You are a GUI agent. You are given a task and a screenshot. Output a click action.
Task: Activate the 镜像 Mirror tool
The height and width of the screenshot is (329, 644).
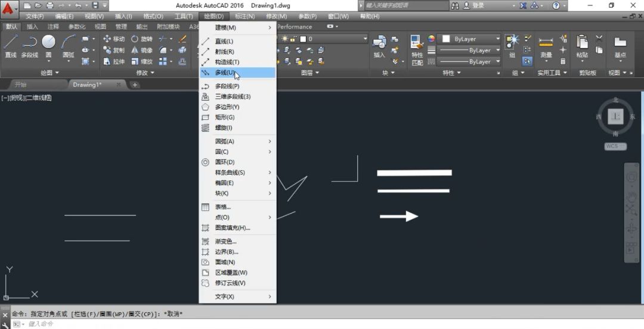(142, 50)
